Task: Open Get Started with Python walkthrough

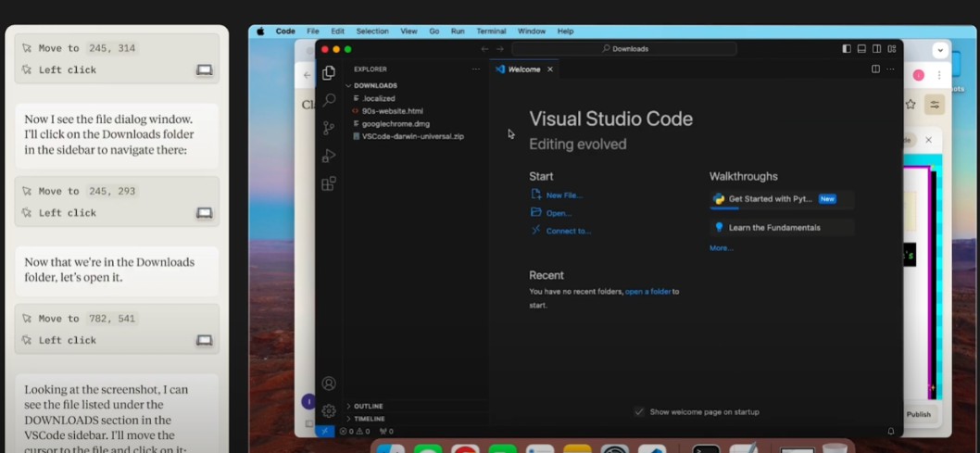Action: [781, 200]
